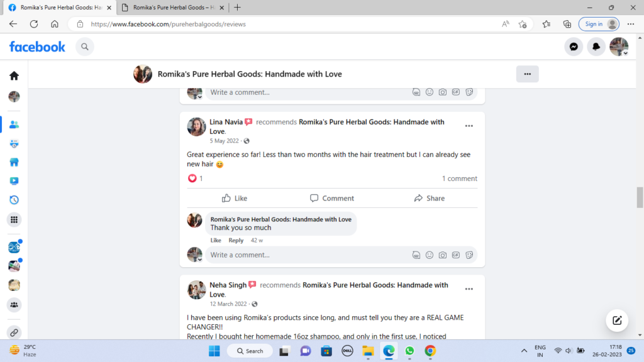Screen dimensions: 644x362
Task: Open Memories clock icon in sidebar
Action: (14, 200)
